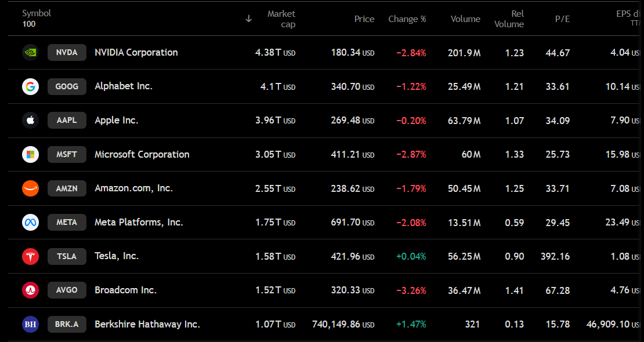Click the Rel Volume column header

pyautogui.click(x=509, y=19)
